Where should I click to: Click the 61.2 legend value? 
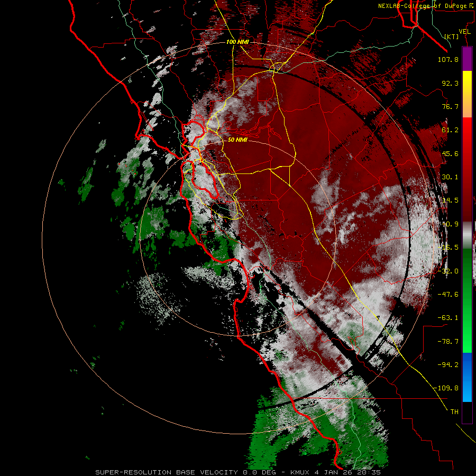[x=450, y=130]
